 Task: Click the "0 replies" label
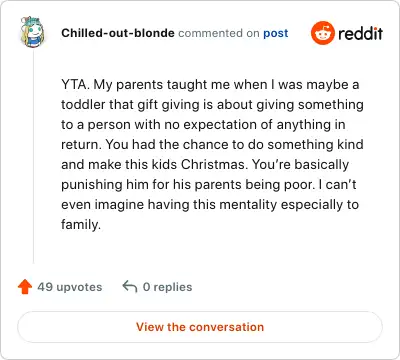pos(167,287)
